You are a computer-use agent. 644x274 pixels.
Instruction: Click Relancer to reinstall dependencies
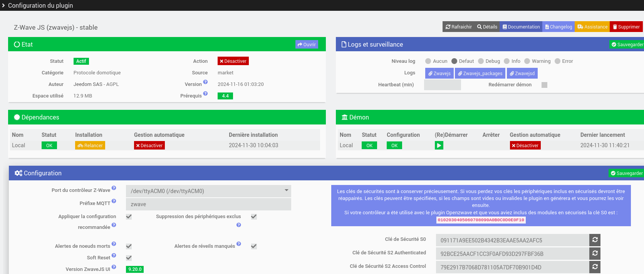pos(90,145)
